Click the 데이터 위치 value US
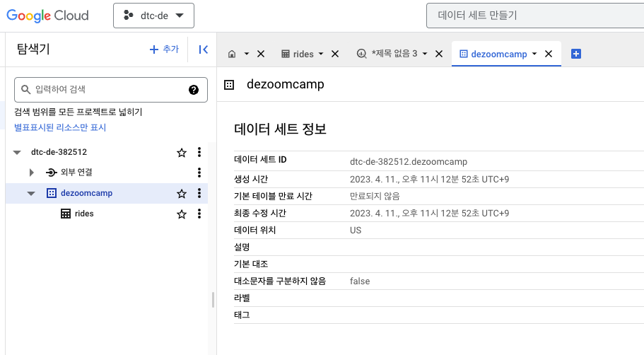The image size is (644, 355). pyautogui.click(x=356, y=230)
